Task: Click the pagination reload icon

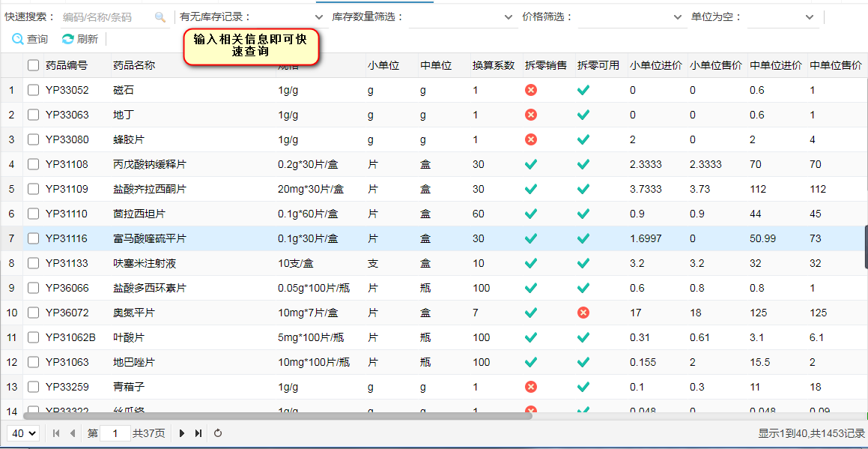Action: point(218,433)
